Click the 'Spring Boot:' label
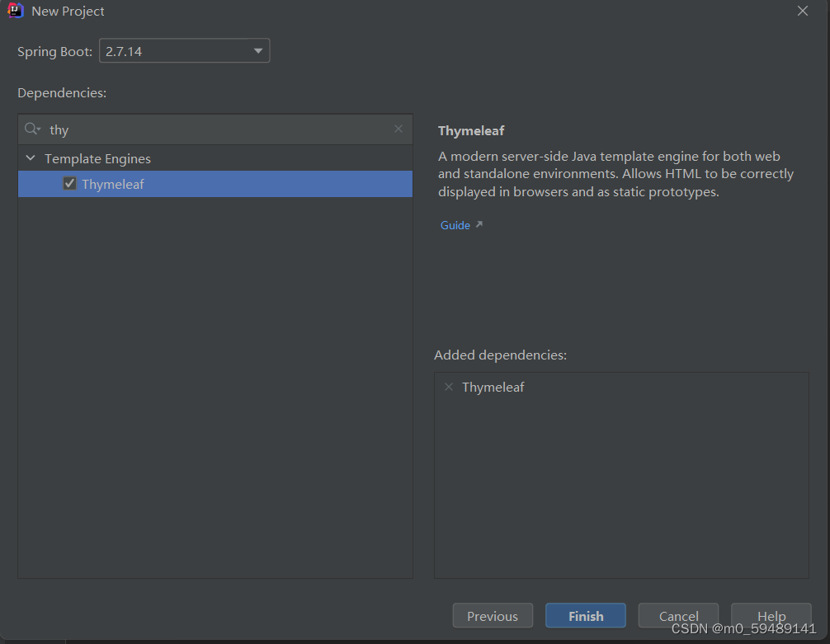Viewport: 830px width, 644px height. [x=55, y=51]
